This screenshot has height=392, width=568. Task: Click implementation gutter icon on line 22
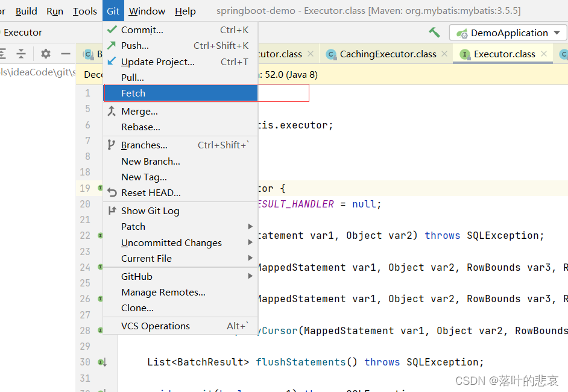pos(100,235)
